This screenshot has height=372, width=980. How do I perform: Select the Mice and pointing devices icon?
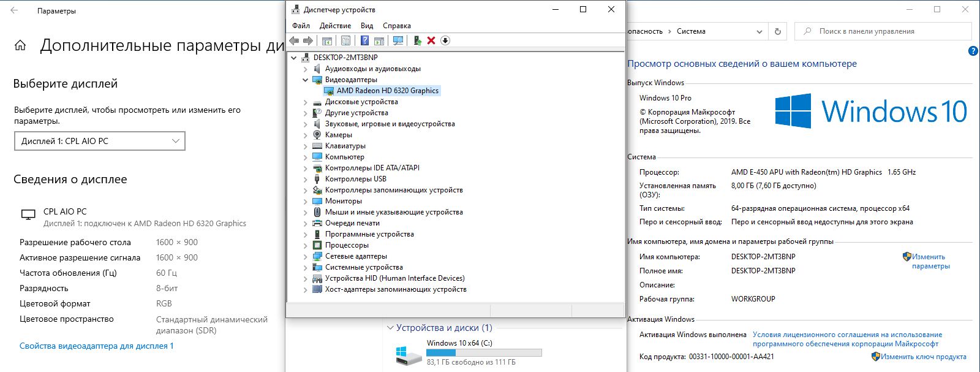click(317, 212)
